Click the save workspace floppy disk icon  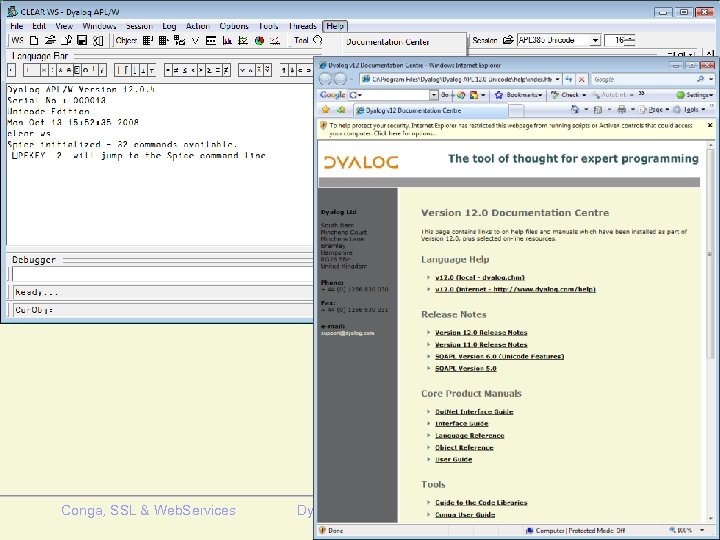point(82,40)
